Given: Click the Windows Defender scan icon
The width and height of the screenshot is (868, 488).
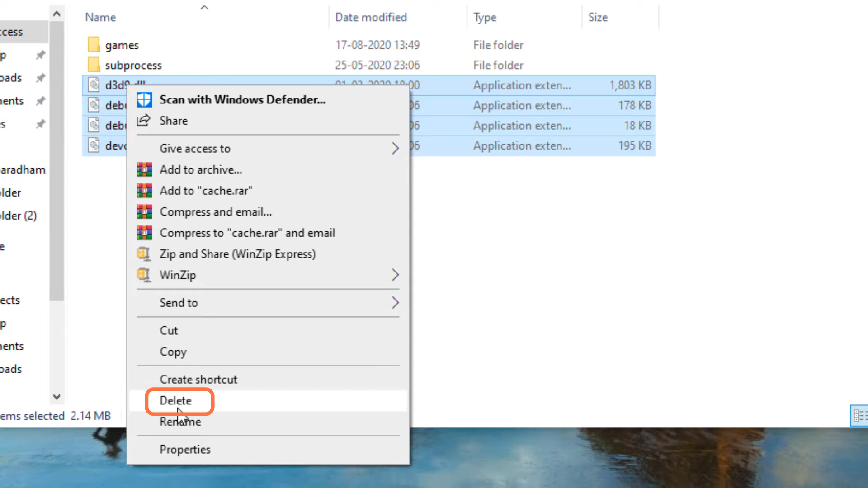Looking at the screenshot, I should [144, 99].
